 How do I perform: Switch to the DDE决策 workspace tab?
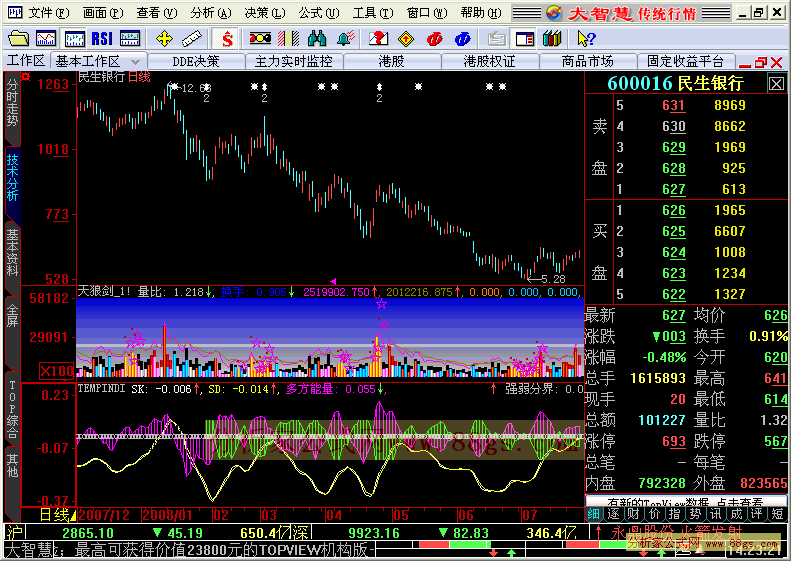tap(196, 62)
